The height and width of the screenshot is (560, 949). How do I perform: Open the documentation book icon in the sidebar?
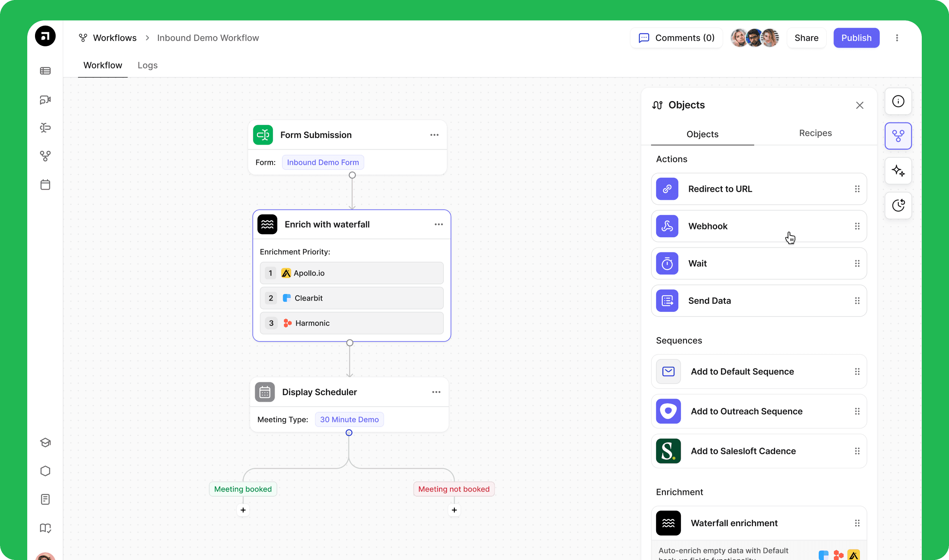click(x=46, y=528)
